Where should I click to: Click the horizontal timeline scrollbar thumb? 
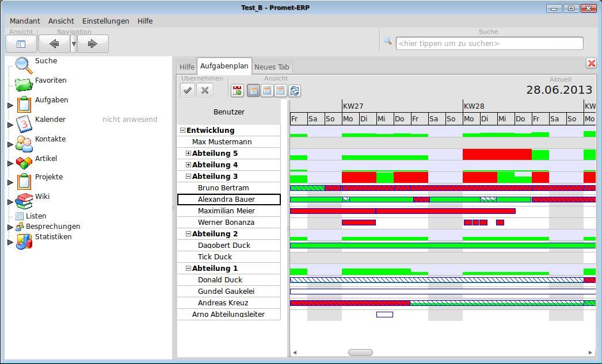tap(360, 352)
